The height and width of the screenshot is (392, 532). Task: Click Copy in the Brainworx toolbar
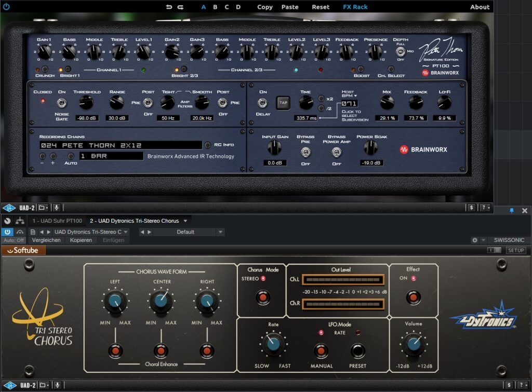point(264,7)
